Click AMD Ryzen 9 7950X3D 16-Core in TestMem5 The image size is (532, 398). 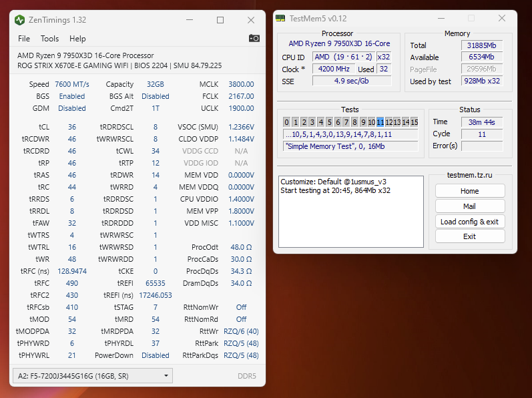(x=339, y=43)
